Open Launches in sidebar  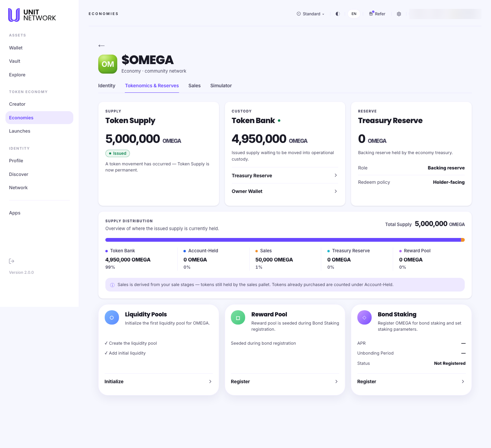tap(39, 131)
